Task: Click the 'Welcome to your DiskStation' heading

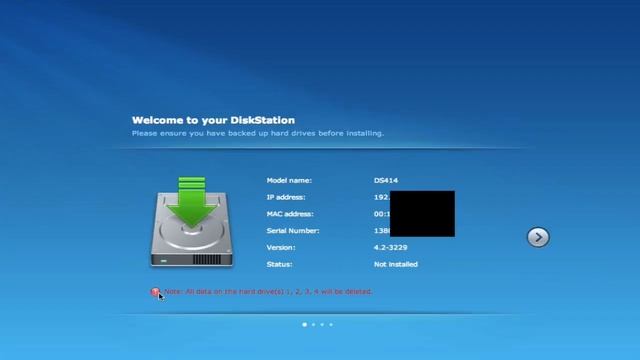Action: tap(213, 120)
